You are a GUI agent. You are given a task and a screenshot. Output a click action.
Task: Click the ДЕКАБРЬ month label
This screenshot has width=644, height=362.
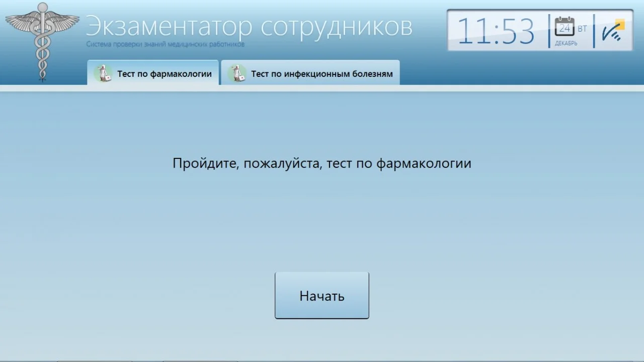pyautogui.click(x=566, y=43)
